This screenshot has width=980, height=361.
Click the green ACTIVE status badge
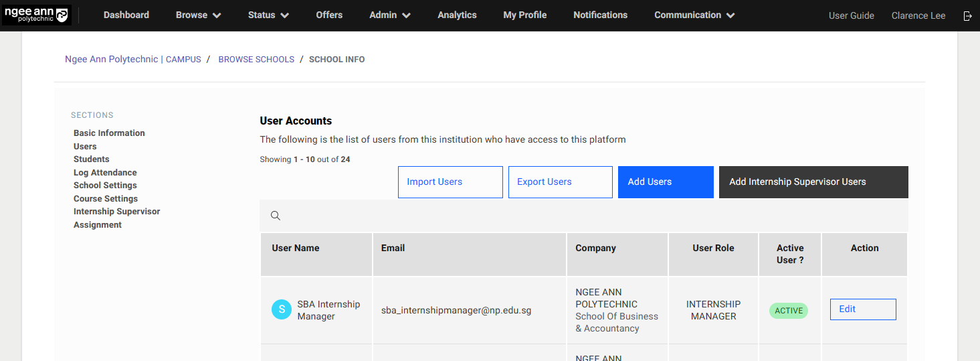(x=789, y=311)
